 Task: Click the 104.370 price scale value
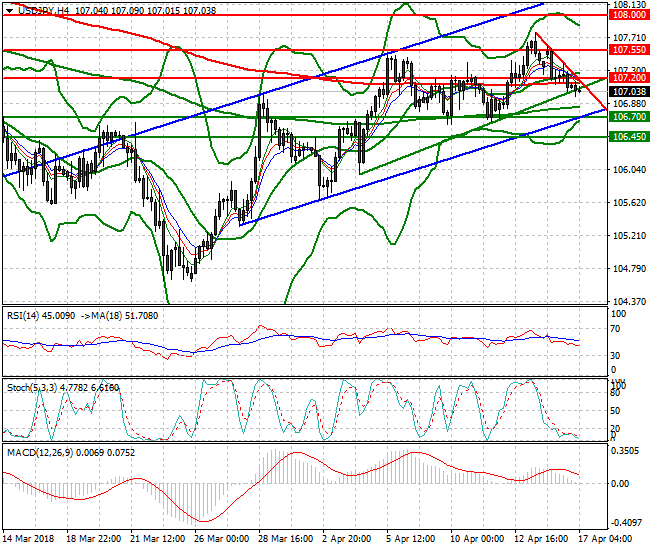pos(629,301)
